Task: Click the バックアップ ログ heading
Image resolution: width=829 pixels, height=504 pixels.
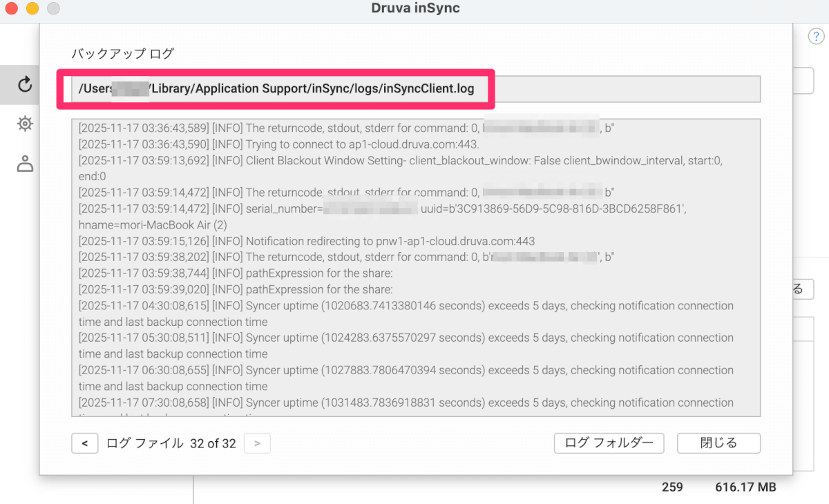Action: pyautogui.click(x=123, y=53)
